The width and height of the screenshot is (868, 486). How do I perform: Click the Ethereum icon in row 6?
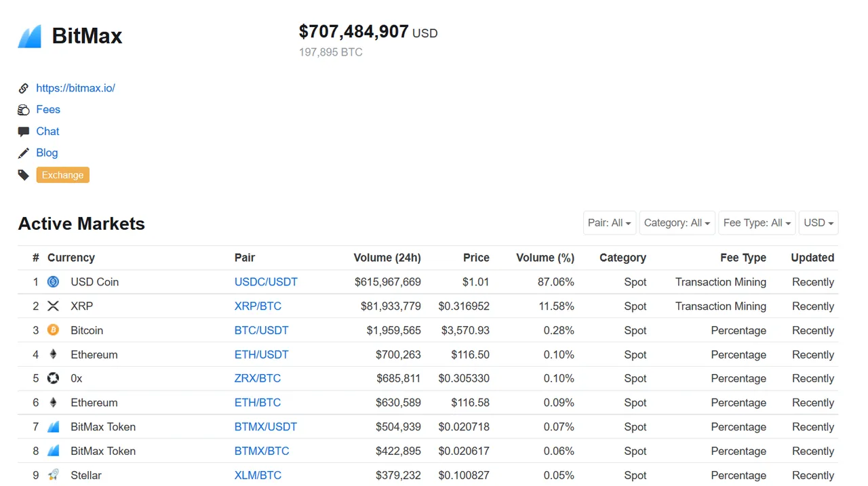(54, 403)
